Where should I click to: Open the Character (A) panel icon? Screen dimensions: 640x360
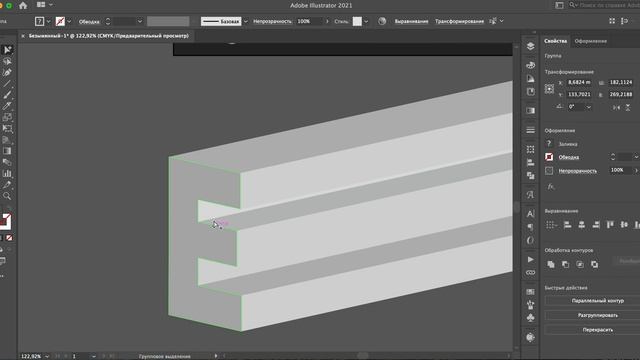(x=530, y=214)
